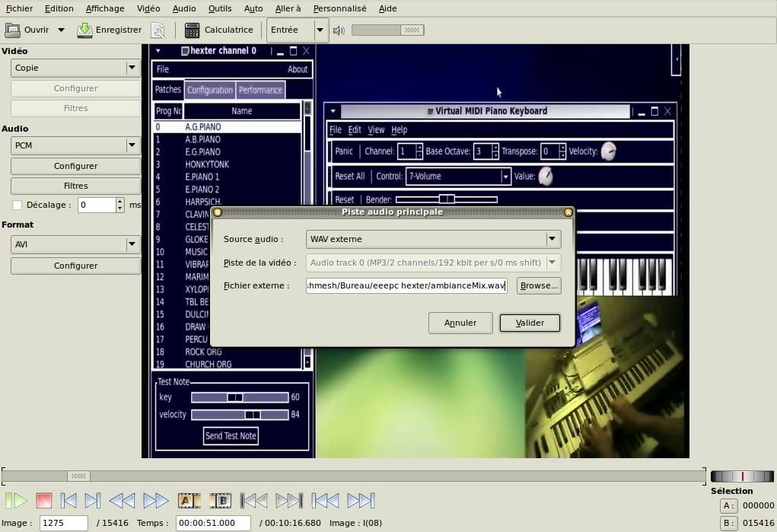
Task: Mute audio with the speaker icon
Action: (x=338, y=30)
